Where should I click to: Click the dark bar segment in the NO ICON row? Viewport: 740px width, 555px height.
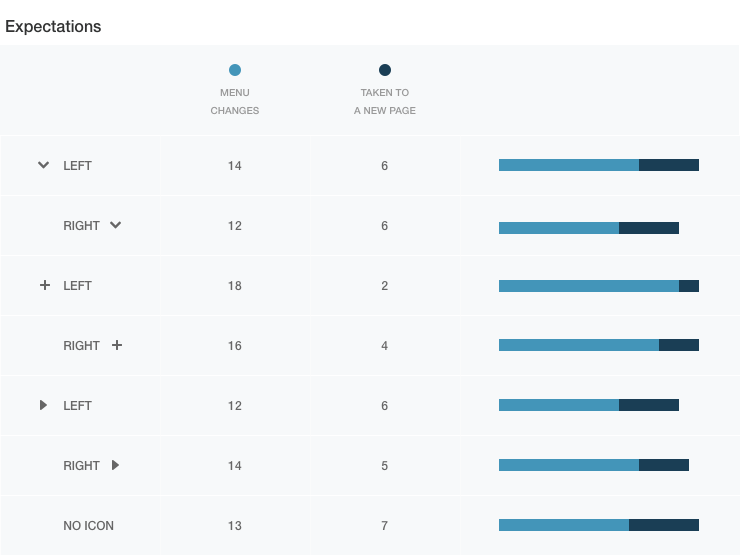664,525
